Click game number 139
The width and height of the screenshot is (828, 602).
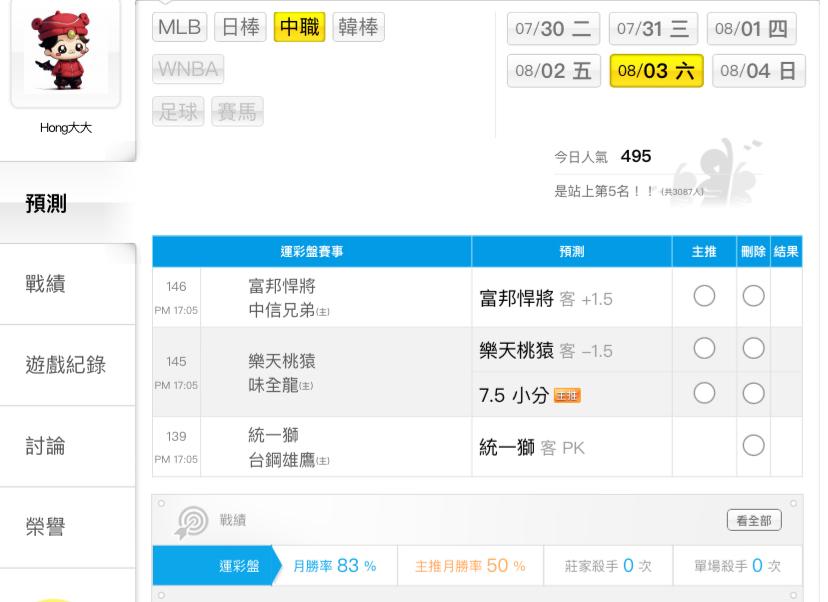click(x=176, y=436)
